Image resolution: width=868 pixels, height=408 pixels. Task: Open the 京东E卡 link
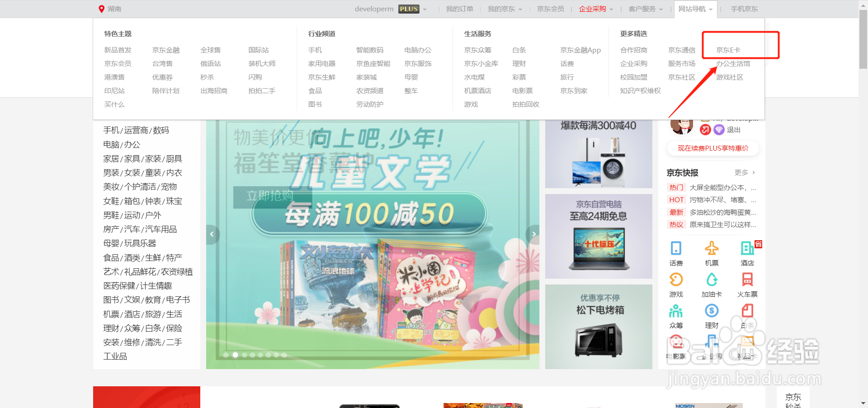[728, 50]
